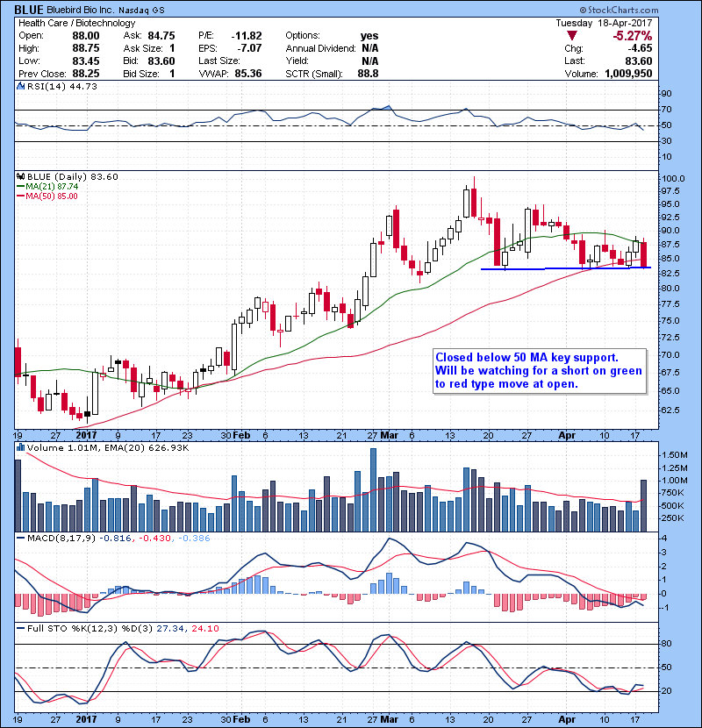
Task: Click the Low value 83.45
Action: (x=86, y=61)
